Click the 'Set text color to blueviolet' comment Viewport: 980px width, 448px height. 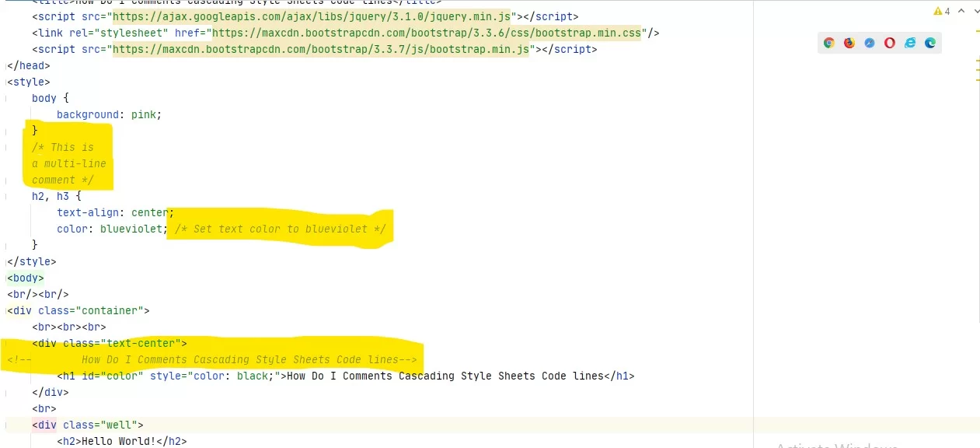(281, 229)
